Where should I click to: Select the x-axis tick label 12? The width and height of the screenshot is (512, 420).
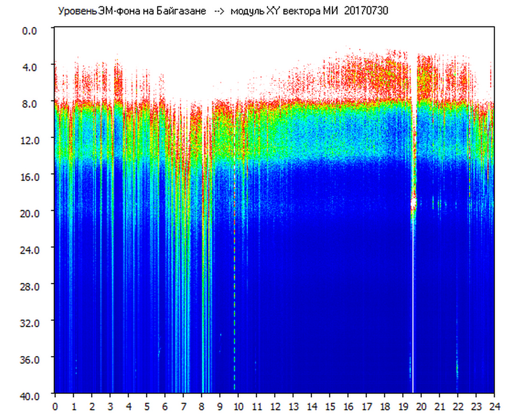275,406
